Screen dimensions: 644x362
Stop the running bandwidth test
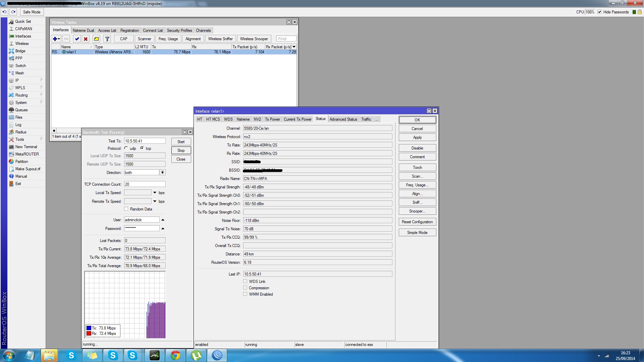pyautogui.click(x=181, y=150)
